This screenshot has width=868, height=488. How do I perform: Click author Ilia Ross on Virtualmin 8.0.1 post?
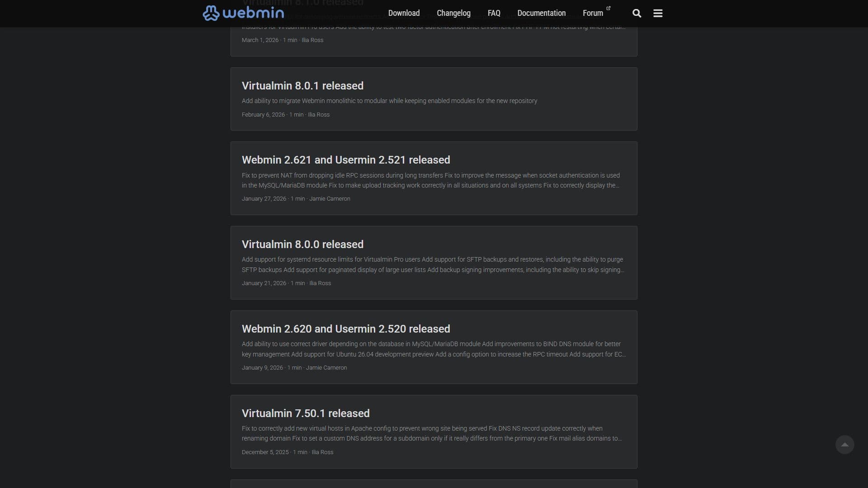(x=319, y=115)
